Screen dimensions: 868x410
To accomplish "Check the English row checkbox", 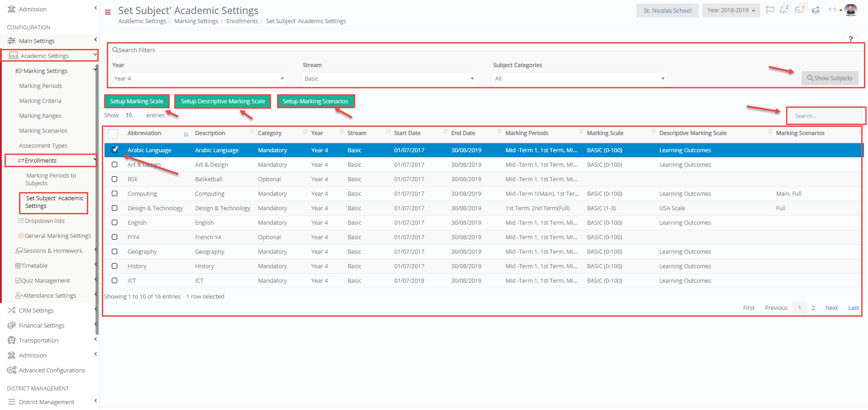I will [114, 222].
